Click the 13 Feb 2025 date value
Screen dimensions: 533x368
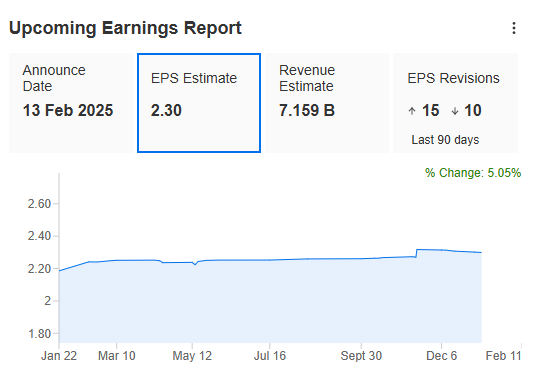point(68,110)
